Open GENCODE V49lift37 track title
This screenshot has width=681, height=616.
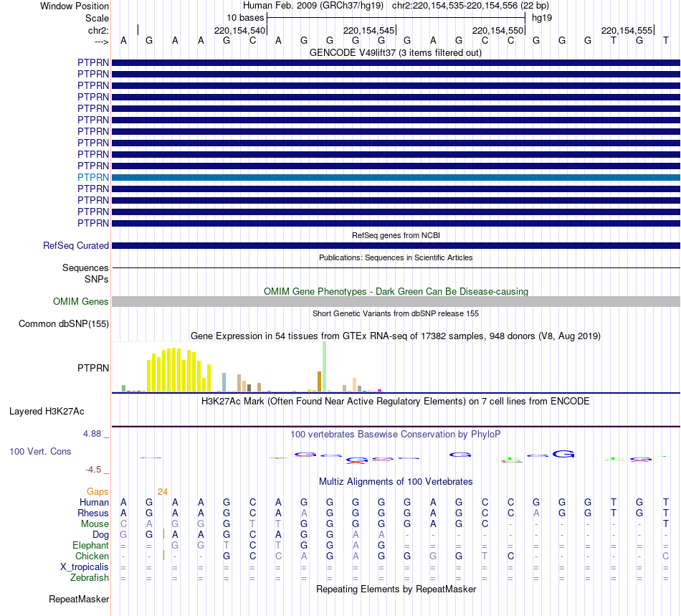(395, 52)
